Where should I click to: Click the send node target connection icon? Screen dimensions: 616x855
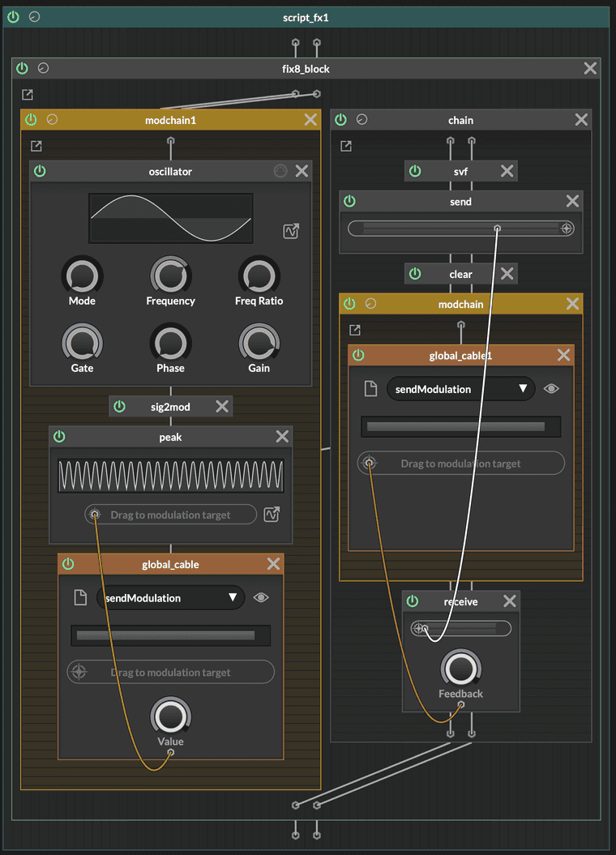pyautogui.click(x=567, y=229)
